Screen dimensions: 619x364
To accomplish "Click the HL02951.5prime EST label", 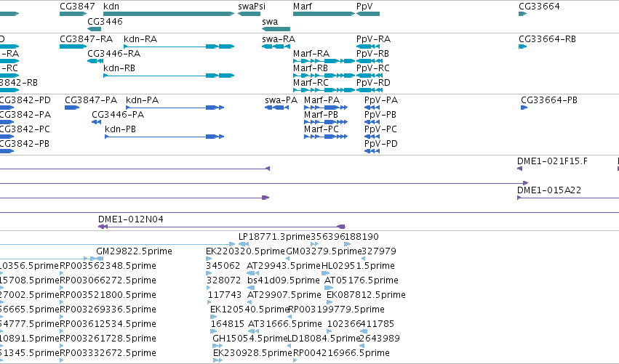I will coord(358,266).
